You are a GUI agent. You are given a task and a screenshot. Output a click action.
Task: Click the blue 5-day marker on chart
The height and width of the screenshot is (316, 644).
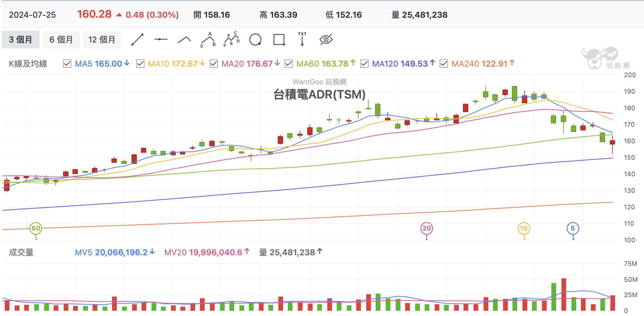(573, 228)
